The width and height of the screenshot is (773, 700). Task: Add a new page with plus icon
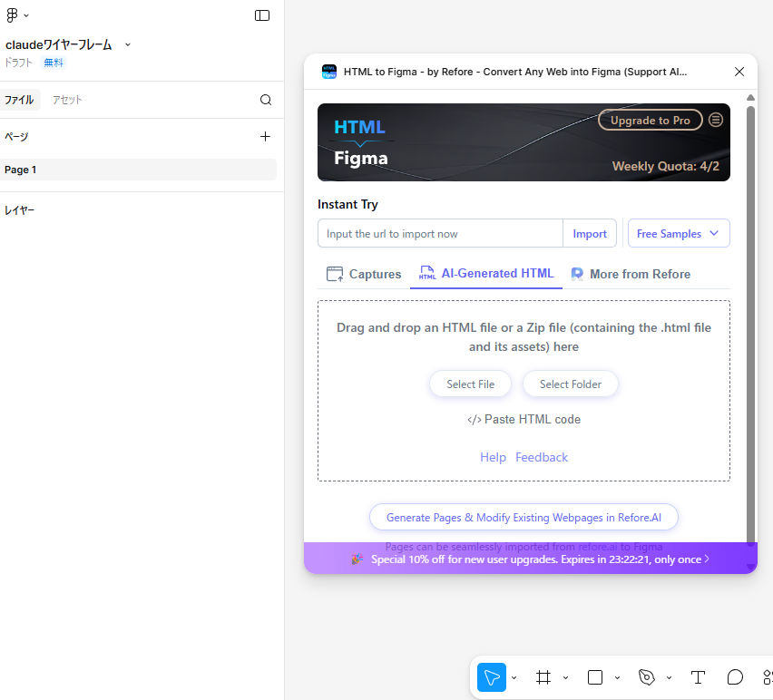[x=265, y=137]
